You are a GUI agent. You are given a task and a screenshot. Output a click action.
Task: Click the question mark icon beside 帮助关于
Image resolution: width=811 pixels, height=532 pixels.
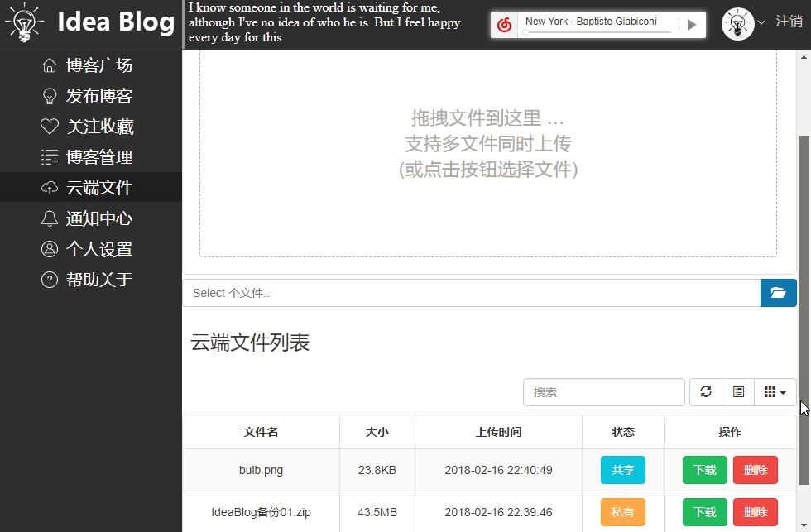pyautogui.click(x=49, y=280)
